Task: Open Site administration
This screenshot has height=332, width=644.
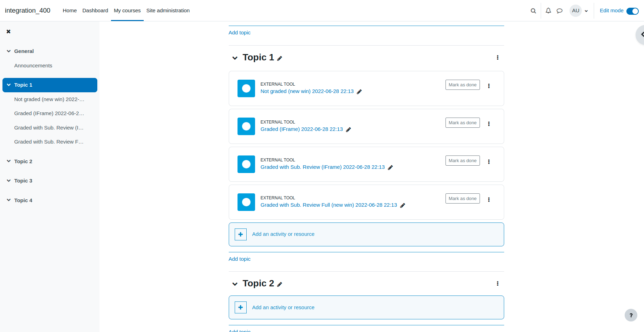Action: [x=168, y=11]
